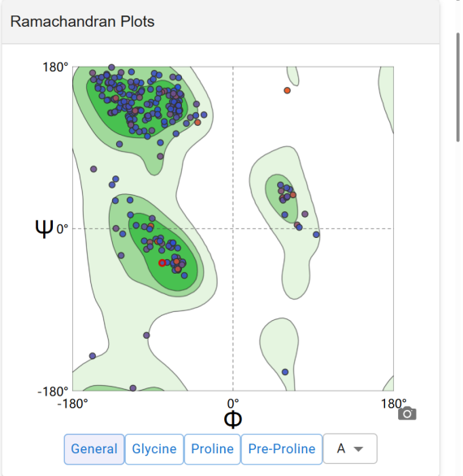Click the camera snapshot icon
The width and height of the screenshot is (463, 476).
click(x=407, y=413)
